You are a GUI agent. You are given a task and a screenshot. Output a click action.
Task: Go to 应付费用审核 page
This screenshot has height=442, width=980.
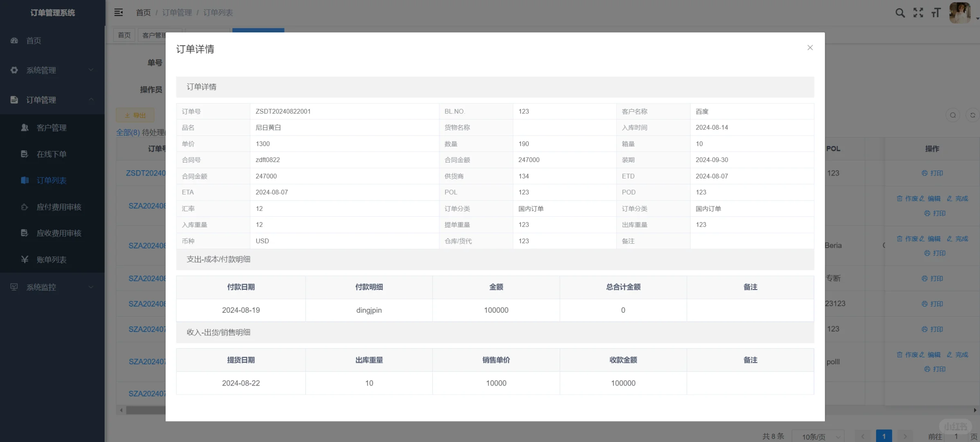[x=59, y=207]
